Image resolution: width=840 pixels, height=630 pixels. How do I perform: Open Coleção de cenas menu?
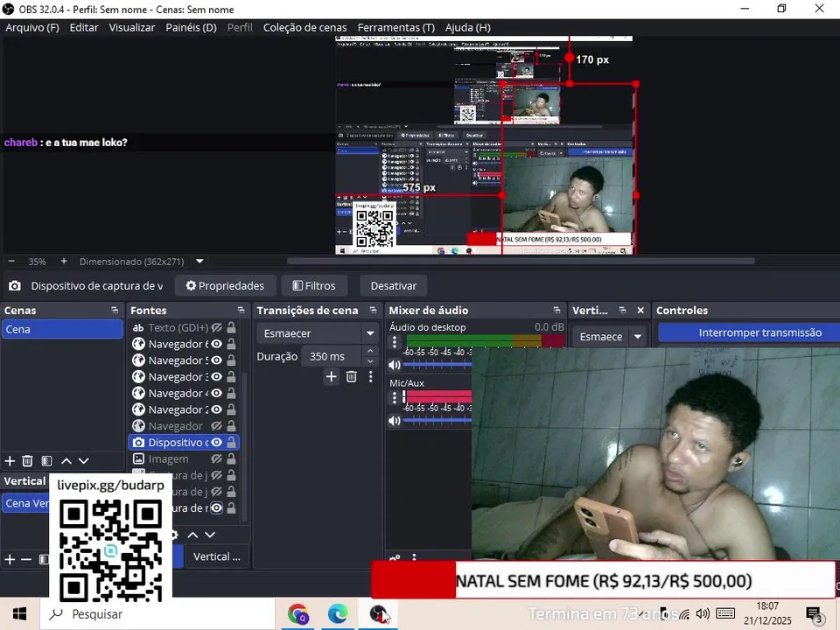click(x=304, y=27)
